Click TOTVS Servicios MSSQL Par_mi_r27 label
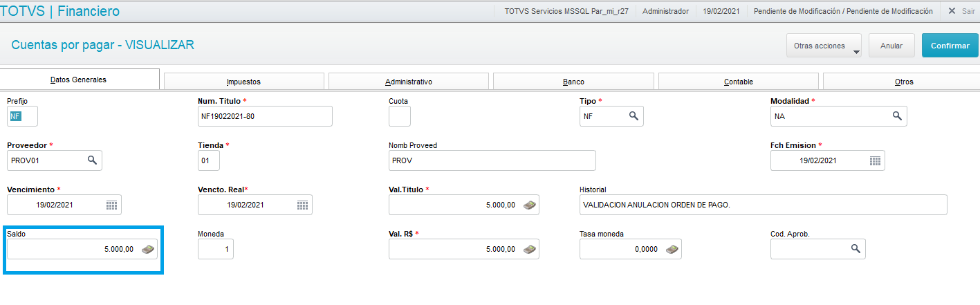 click(566, 11)
